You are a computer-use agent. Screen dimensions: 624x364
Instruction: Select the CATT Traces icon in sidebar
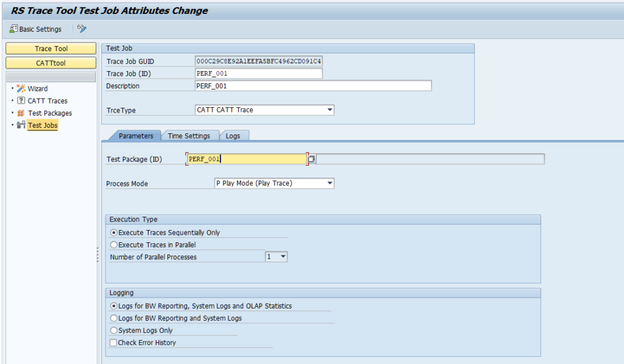[21, 101]
